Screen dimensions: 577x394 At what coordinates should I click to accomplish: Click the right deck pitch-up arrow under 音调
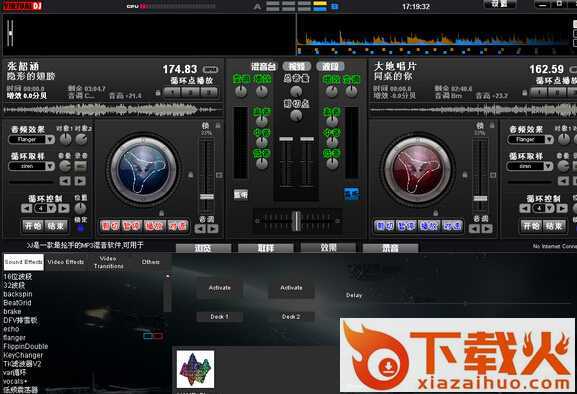(x=487, y=229)
